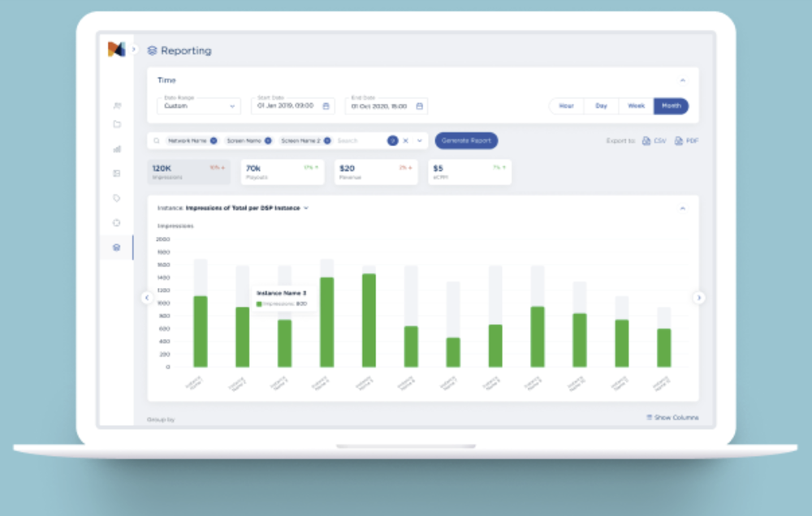Expand the filter bar dropdown chevron

[420, 141]
